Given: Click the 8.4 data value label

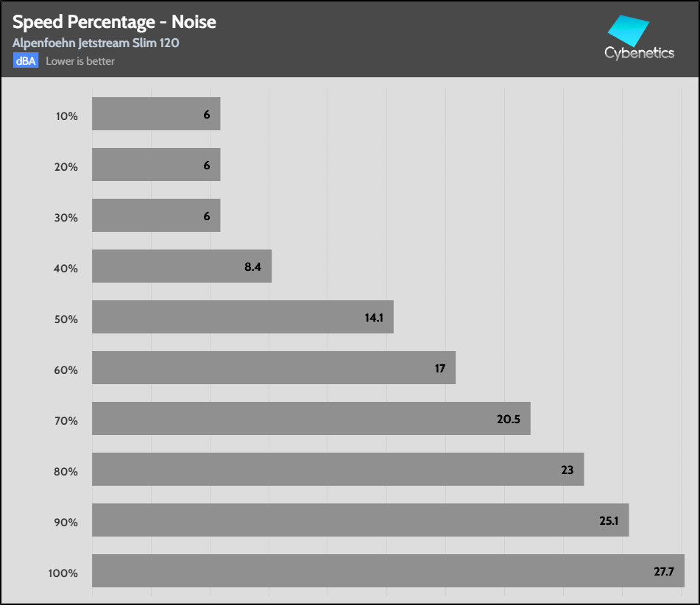Looking at the screenshot, I should [252, 266].
